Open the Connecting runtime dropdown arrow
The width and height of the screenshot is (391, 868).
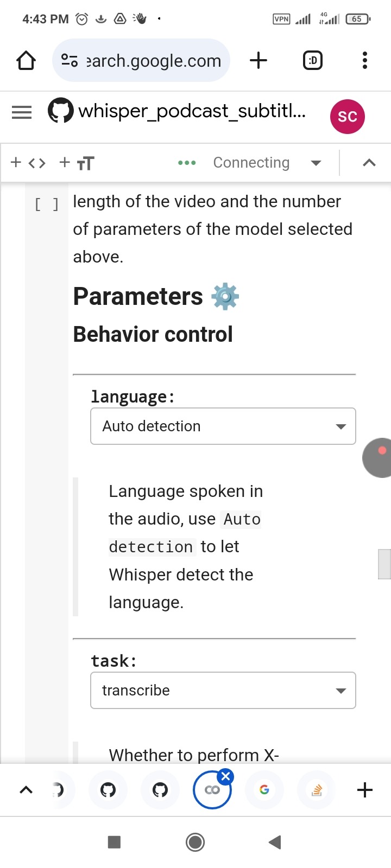pos(316,163)
